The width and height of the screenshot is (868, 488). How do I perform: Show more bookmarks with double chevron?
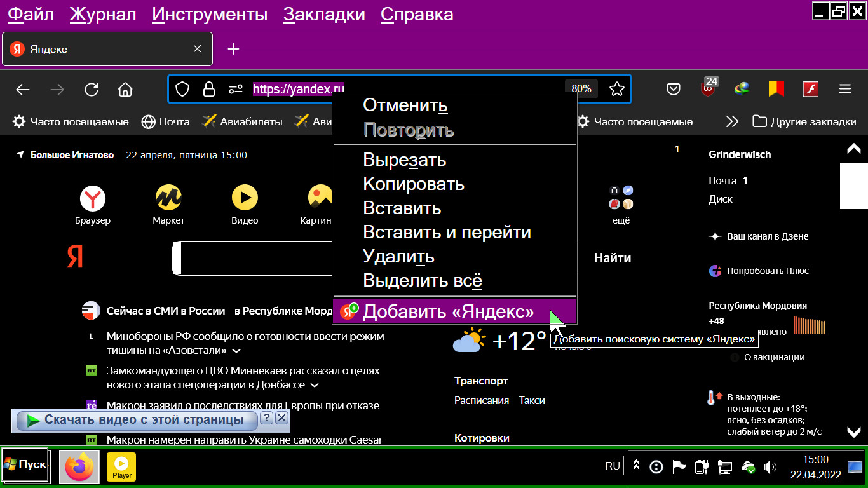[x=732, y=121]
